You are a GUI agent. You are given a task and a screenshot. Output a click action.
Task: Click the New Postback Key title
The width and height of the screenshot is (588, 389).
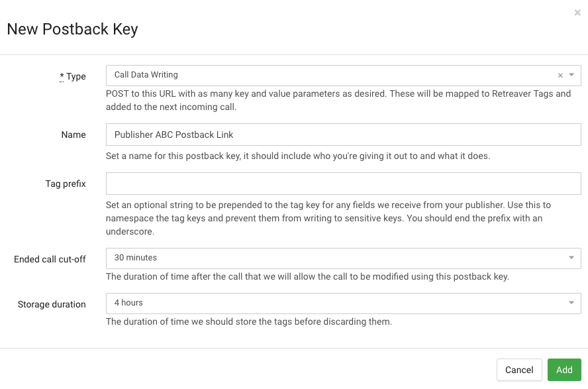pos(72,29)
